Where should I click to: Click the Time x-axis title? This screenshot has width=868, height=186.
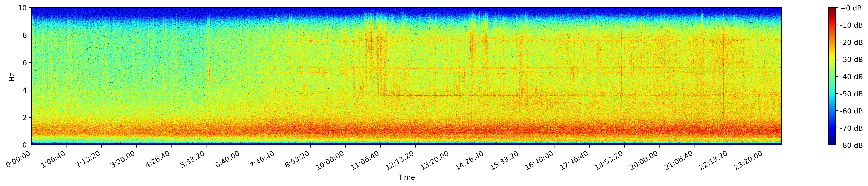406,178
